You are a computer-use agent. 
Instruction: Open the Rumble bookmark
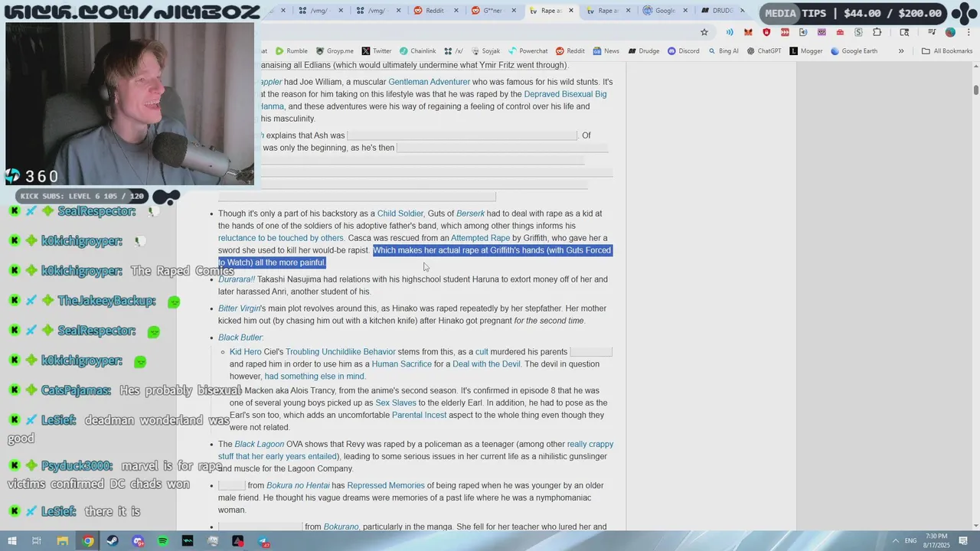[x=291, y=51]
